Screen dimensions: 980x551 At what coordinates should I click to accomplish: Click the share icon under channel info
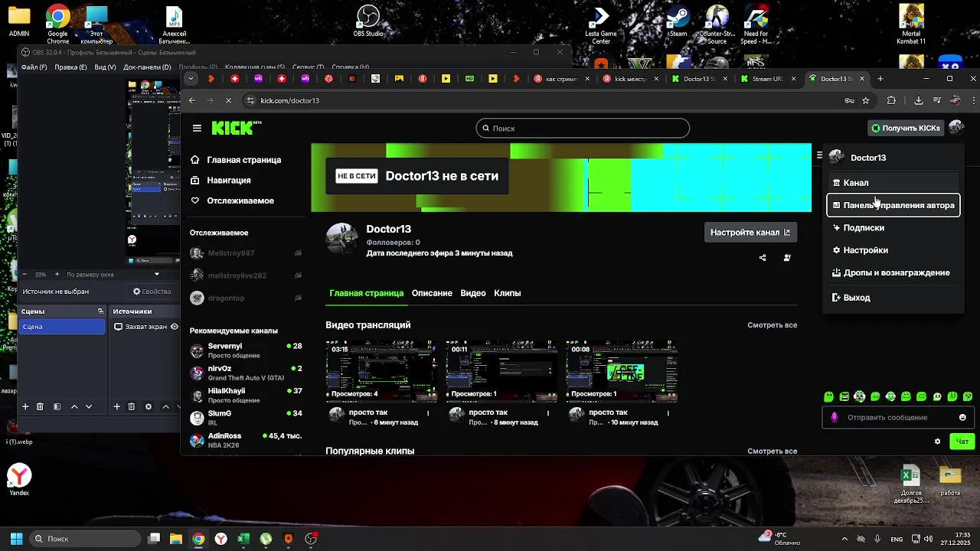point(763,258)
